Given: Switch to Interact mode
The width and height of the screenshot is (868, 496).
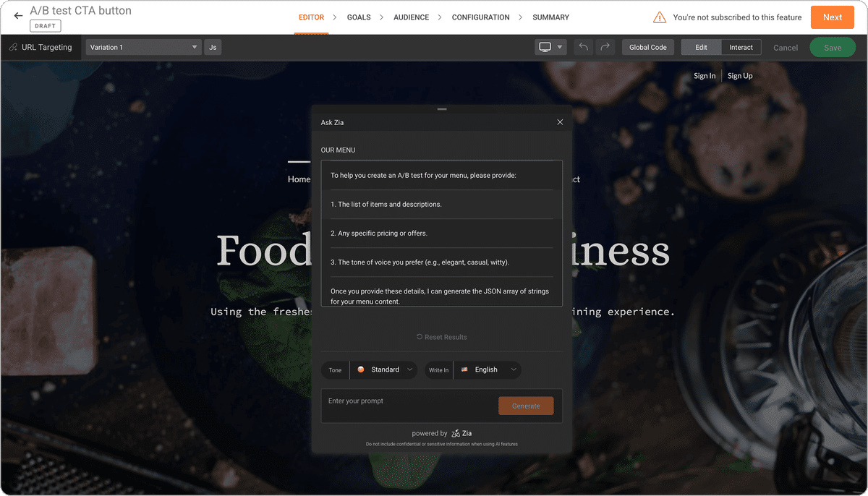Looking at the screenshot, I should 741,47.
